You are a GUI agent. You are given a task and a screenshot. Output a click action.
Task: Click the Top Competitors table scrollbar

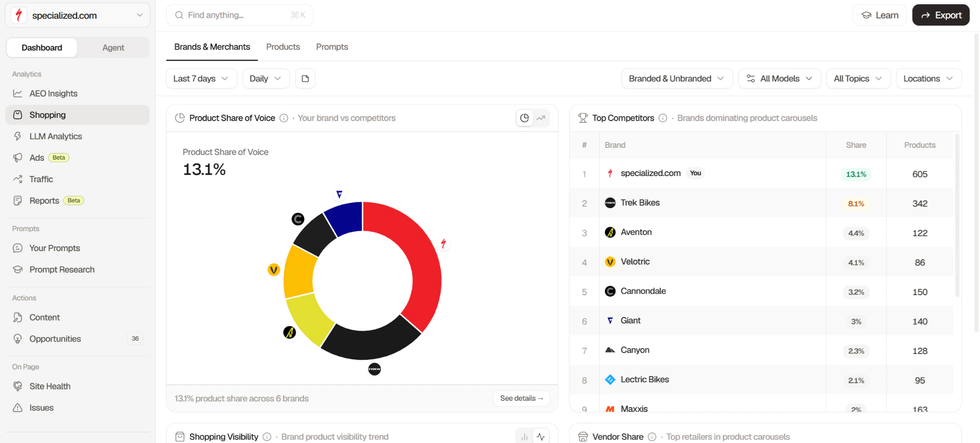[x=957, y=215]
